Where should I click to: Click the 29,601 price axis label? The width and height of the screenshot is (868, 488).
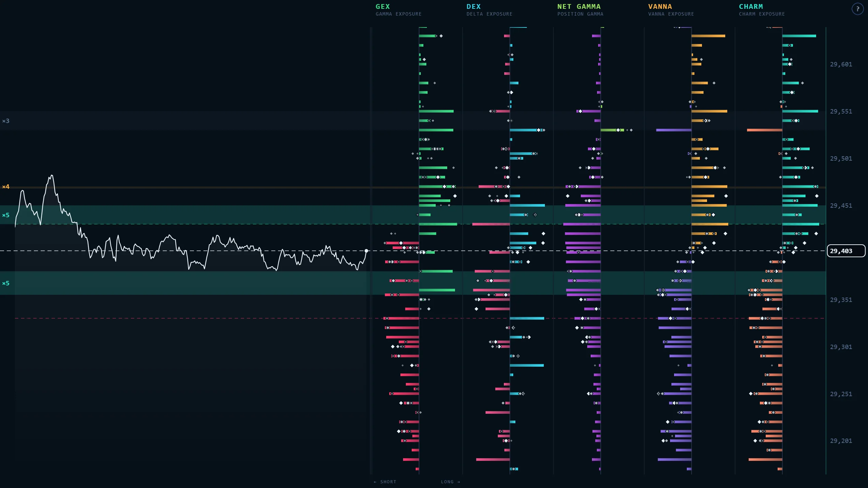pos(841,64)
